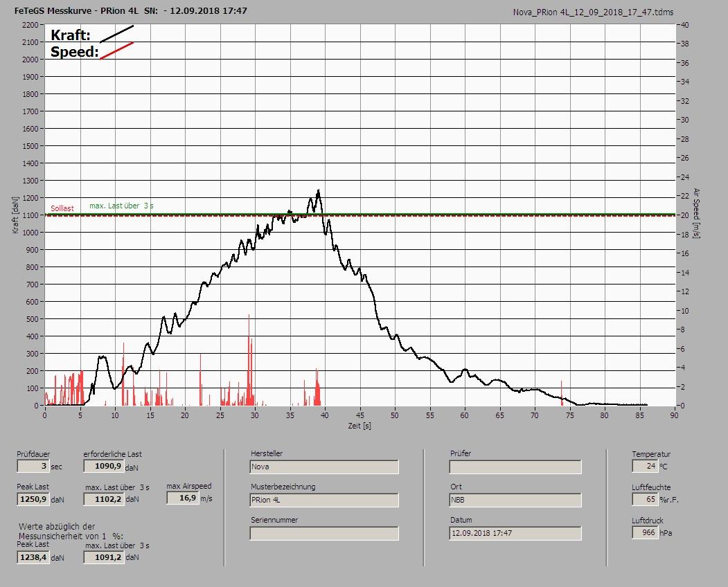Click the max Airspeed field showing 16,9
The width and height of the screenshot is (728, 587).
pos(183,498)
